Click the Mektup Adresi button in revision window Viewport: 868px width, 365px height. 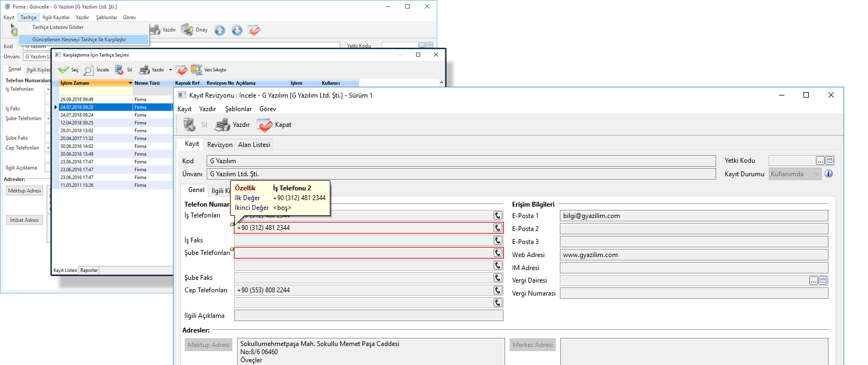pyautogui.click(x=208, y=345)
